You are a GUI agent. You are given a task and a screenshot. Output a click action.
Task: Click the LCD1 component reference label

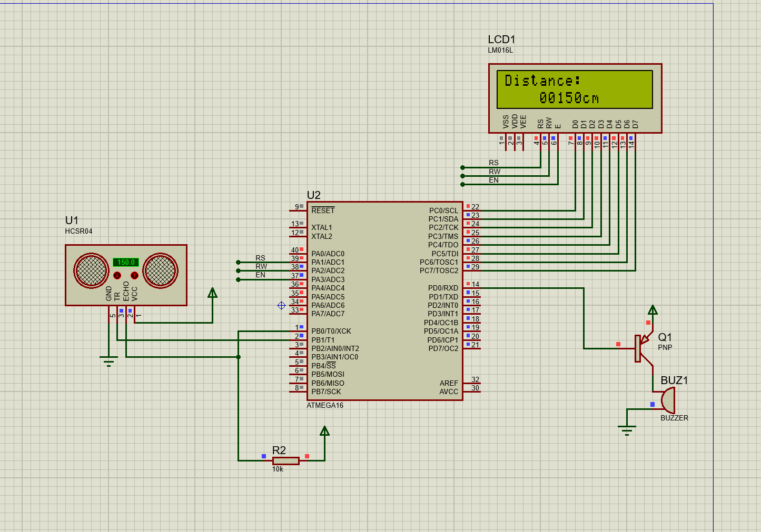[501, 39]
